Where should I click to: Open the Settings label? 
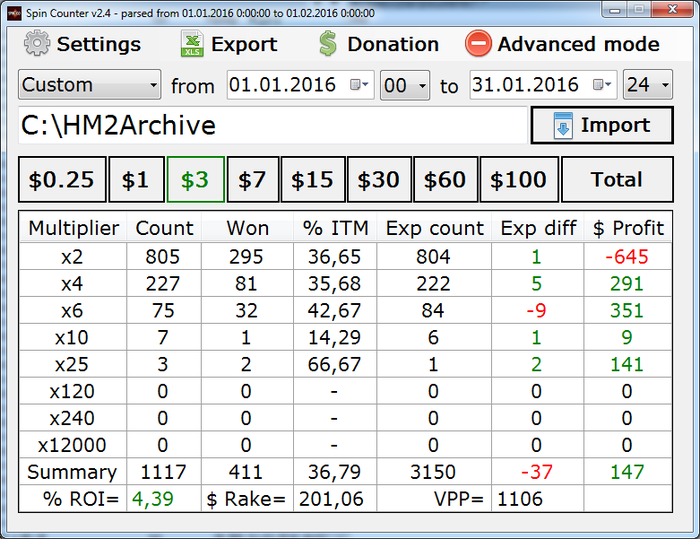tap(99, 44)
